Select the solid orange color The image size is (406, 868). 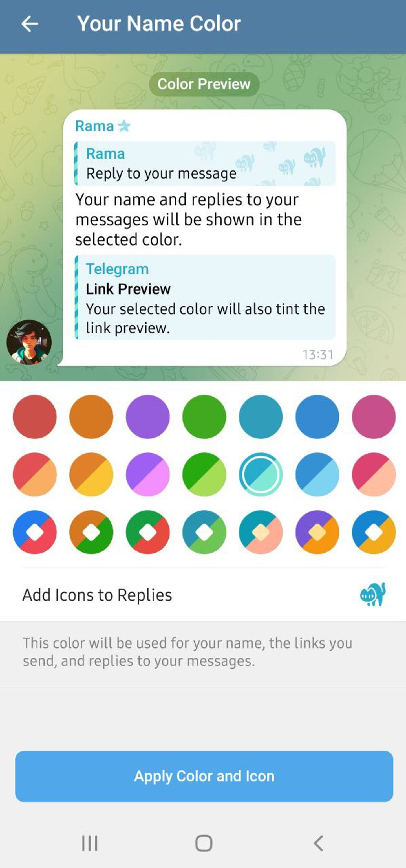pyautogui.click(x=91, y=417)
